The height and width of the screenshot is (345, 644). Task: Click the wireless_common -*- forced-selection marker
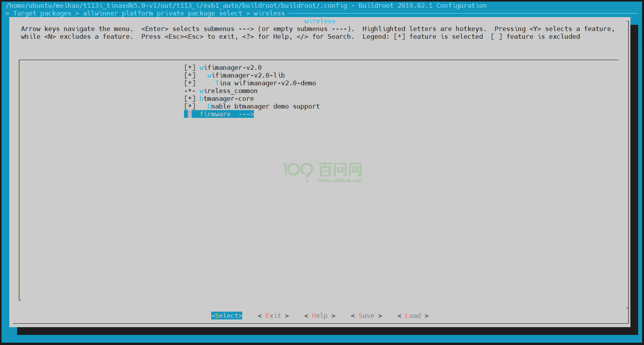[190, 91]
